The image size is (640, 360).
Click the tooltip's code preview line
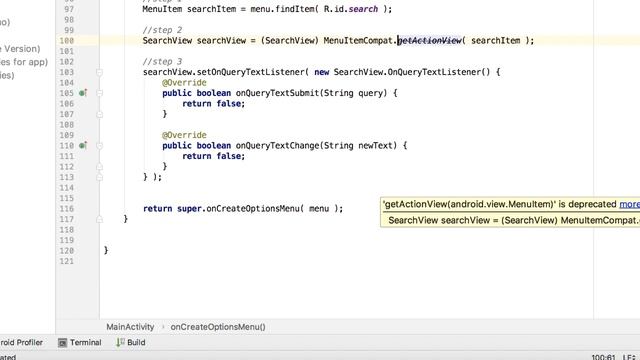[514, 220]
